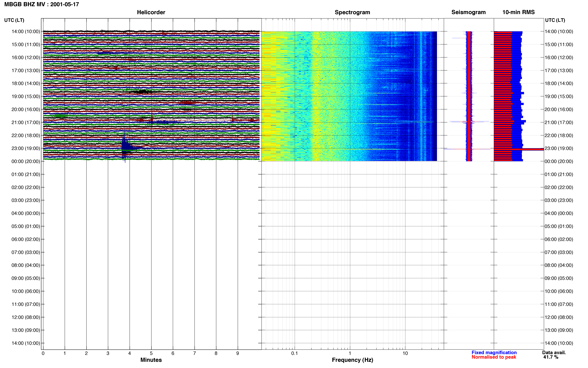Click '03:00 (23:00)' tick beside the Helicorder

point(26,200)
